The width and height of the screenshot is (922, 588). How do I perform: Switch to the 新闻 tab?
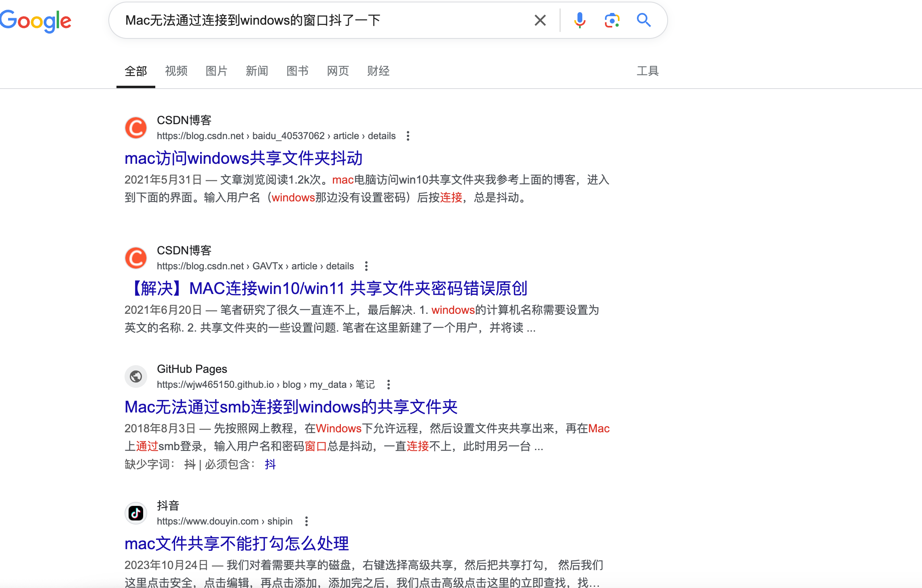point(257,71)
